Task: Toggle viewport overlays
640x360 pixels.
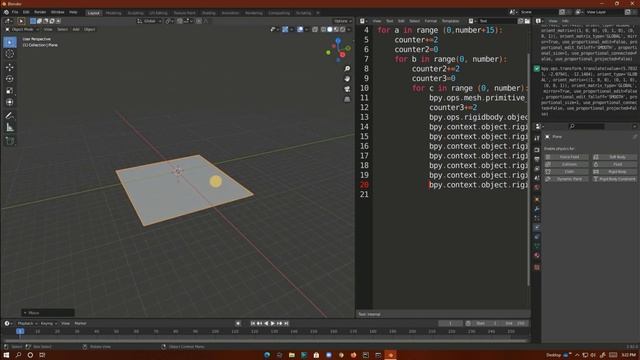Action: point(300,29)
